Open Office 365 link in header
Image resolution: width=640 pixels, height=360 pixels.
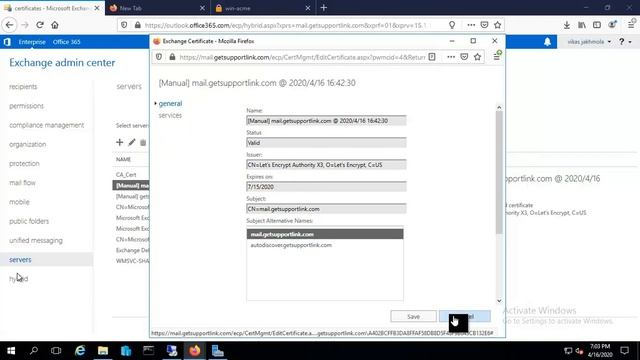[x=67, y=42]
